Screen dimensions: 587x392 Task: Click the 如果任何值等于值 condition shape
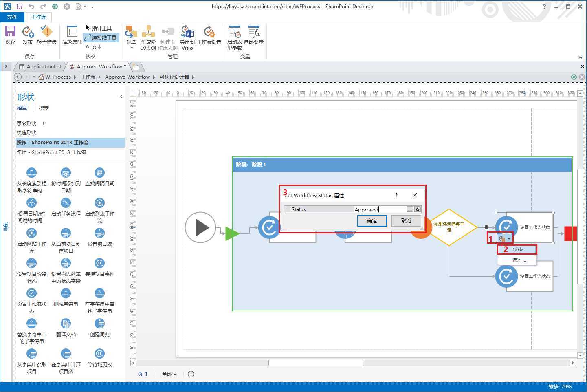pos(449,227)
